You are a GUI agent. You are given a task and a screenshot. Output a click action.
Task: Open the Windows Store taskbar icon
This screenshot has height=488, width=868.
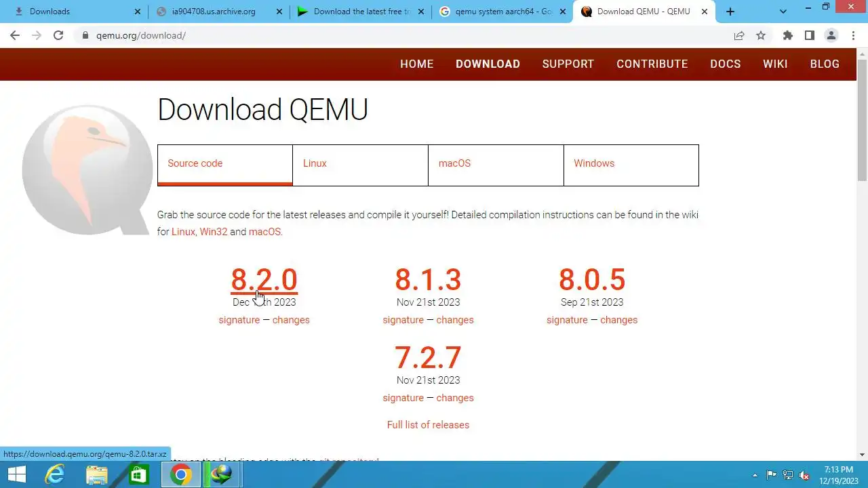coord(138,474)
